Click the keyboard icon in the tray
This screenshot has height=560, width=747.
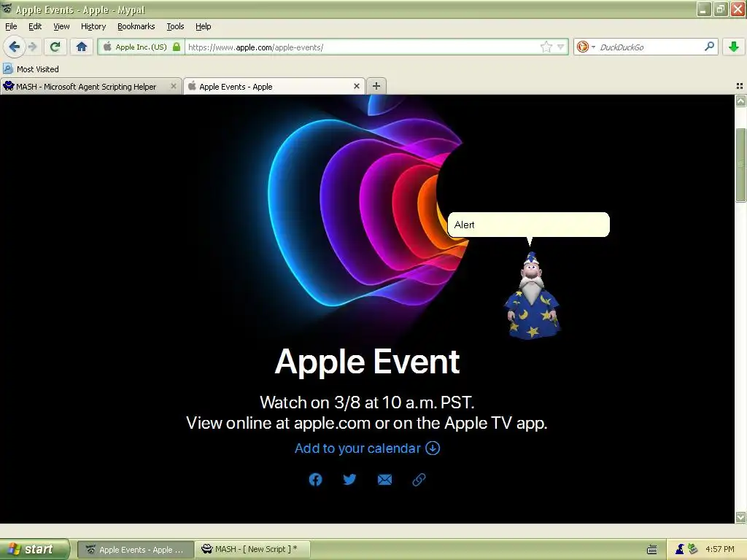[652, 550]
